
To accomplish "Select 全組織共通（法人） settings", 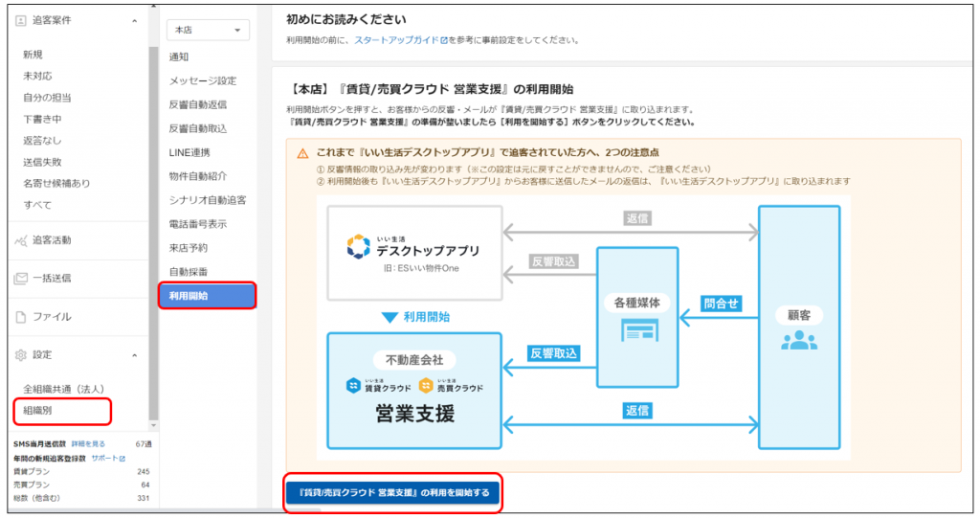I will click(x=64, y=389).
